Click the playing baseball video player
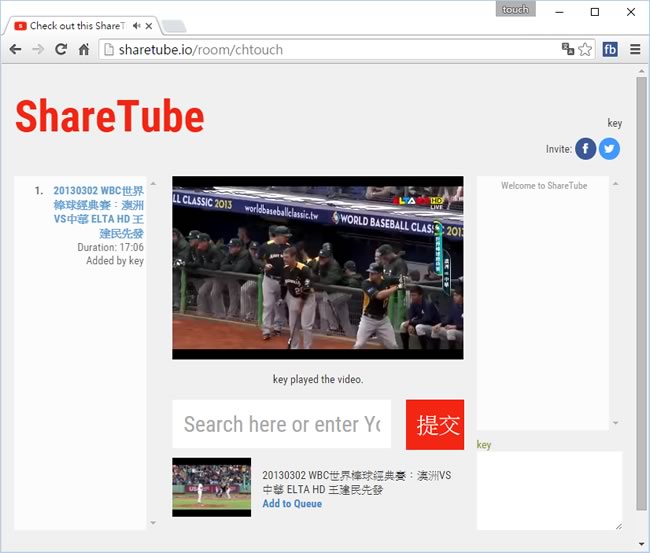Viewport: 650px width, 553px height. 318,268
